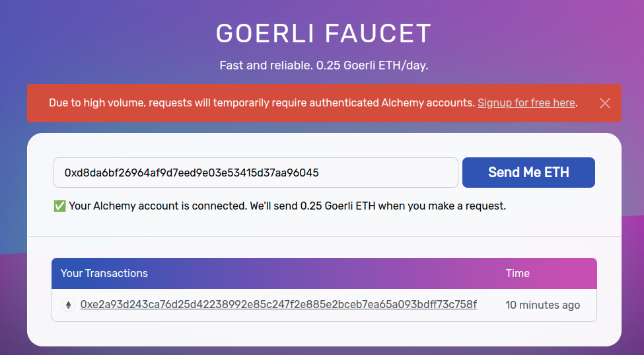
Task: Click 'Your Alchemy account is connected' message
Action: click(x=157, y=206)
